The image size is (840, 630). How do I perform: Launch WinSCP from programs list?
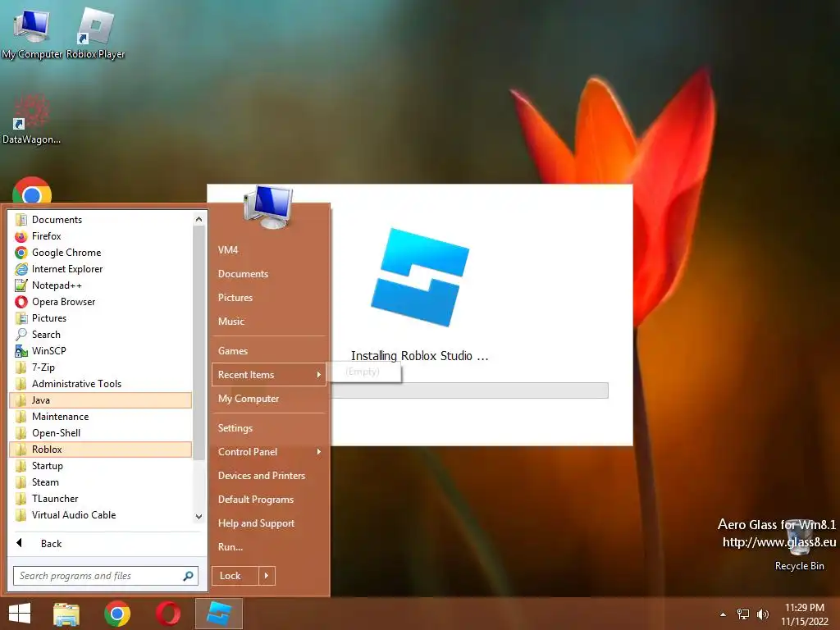click(x=101, y=351)
